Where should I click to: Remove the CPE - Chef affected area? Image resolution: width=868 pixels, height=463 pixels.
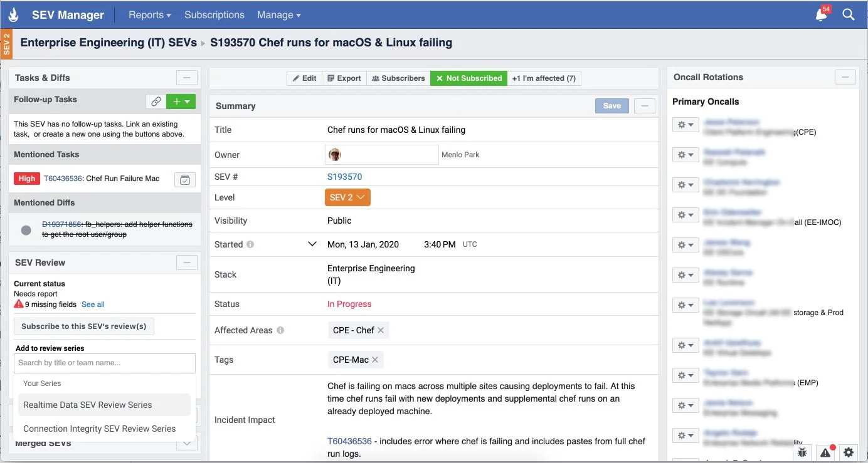click(x=381, y=330)
